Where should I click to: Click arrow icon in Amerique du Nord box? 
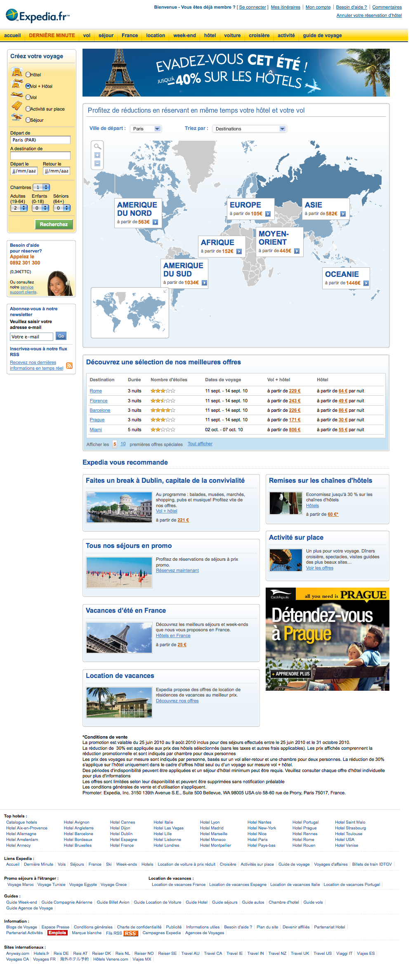click(x=156, y=222)
